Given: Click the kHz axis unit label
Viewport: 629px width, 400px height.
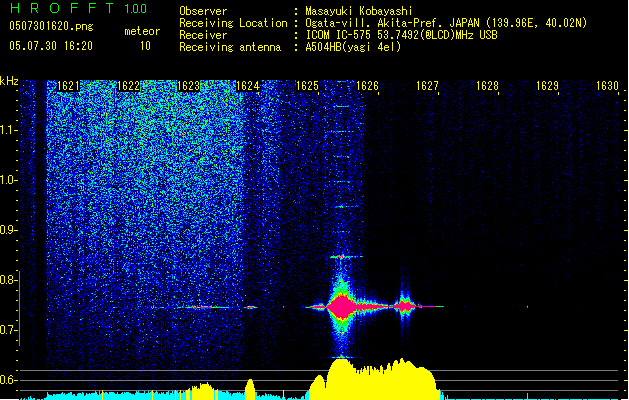Looking at the screenshot, I should point(9,81).
